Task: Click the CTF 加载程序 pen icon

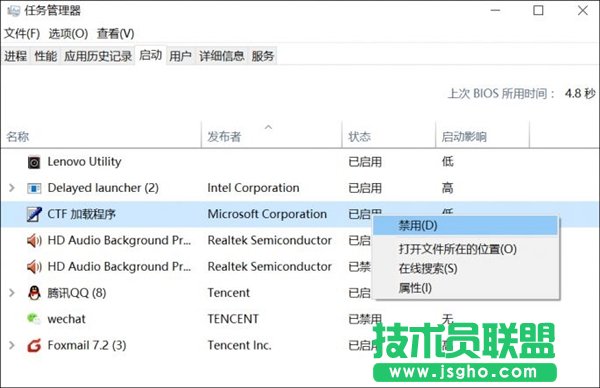Action: click(34, 214)
